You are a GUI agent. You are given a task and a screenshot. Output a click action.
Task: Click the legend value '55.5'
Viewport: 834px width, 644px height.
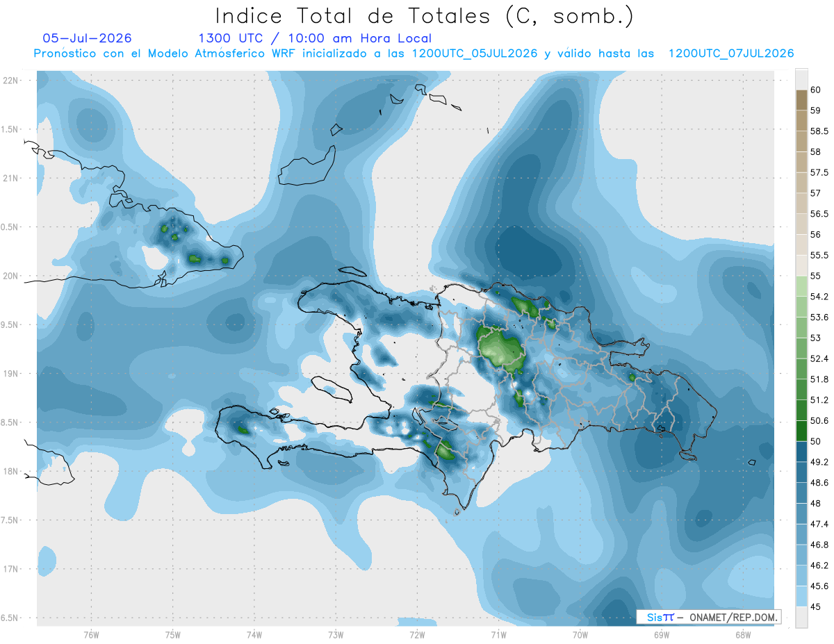pos(819,256)
